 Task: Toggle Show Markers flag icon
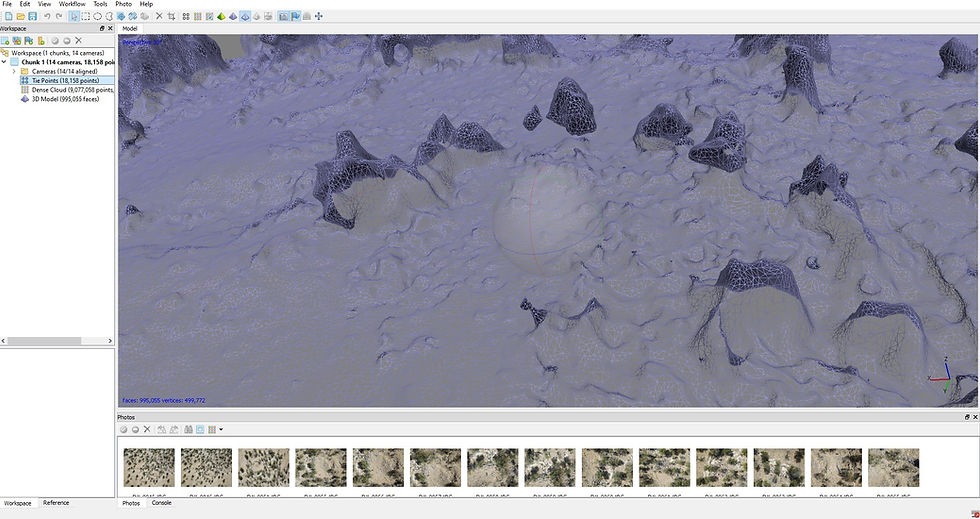[x=295, y=16]
